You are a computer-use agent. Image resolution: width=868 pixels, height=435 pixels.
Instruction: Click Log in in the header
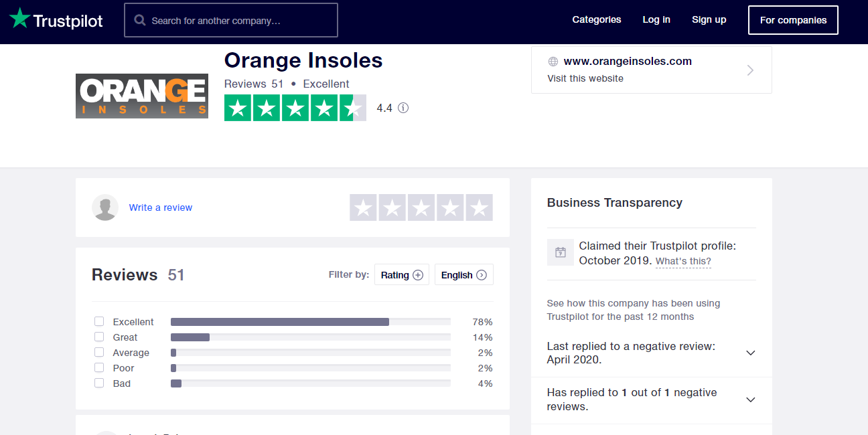click(x=656, y=20)
